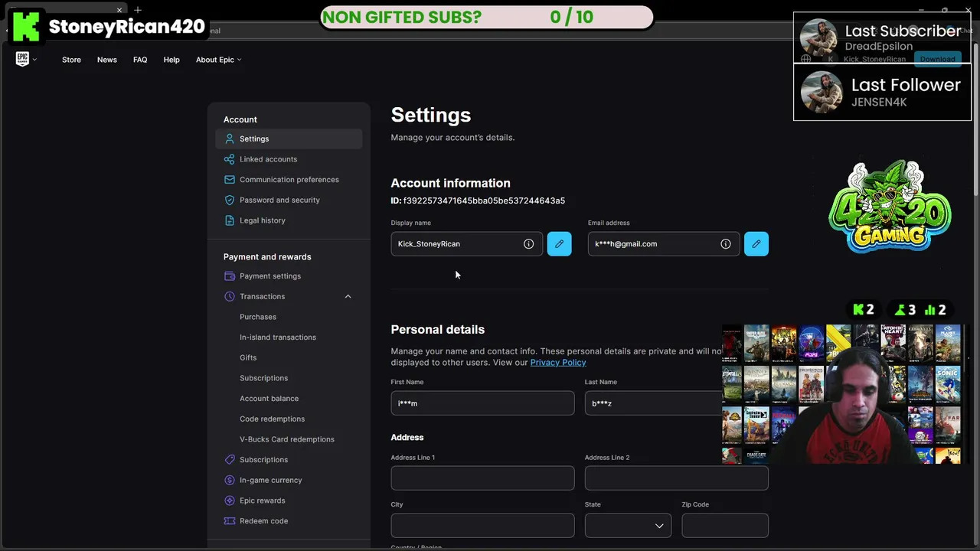The height and width of the screenshot is (551, 980).
Task: Click the Communication preferences envelope icon
Action: tap(229, 180)
